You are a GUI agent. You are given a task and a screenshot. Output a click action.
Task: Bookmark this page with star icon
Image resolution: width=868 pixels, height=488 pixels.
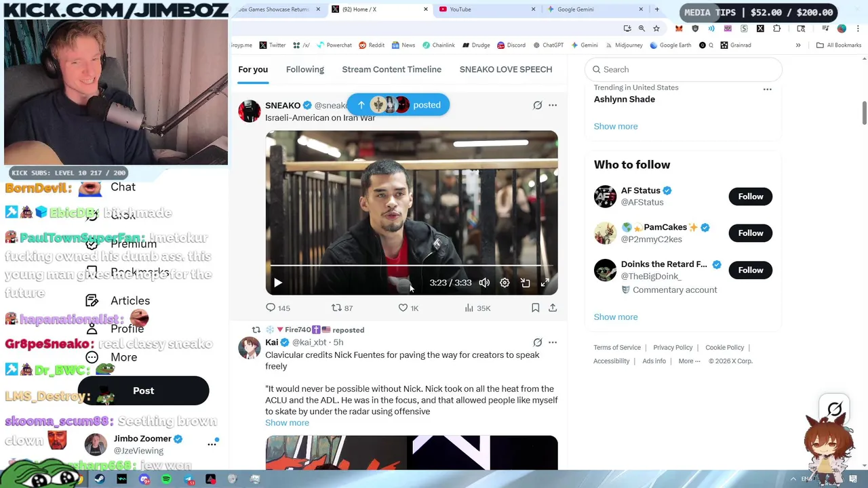656,28
